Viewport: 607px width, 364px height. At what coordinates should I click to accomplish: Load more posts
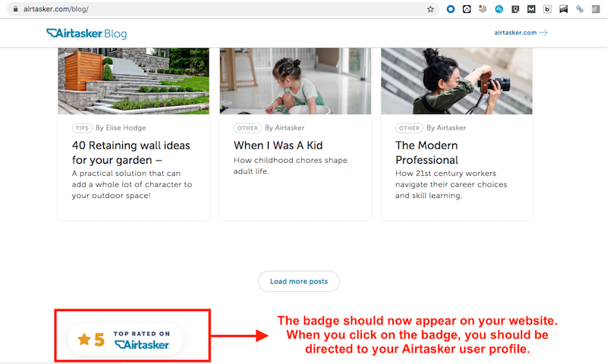tap(299, 281)
